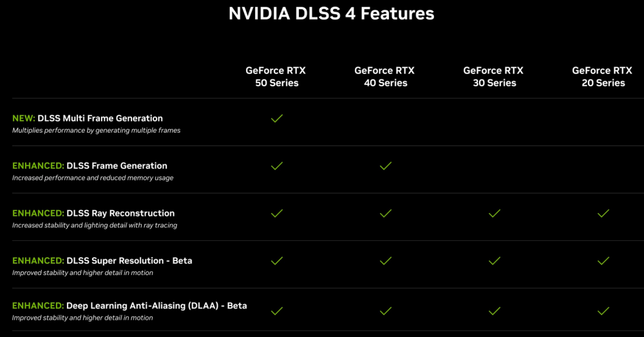
Task: Click the DLSS Multi Frame Generation feature name
Action: coord(100,119)
